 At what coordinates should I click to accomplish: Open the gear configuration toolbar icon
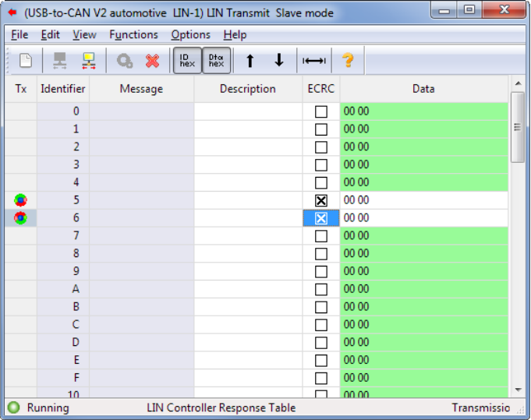click(x=124, y=61)
